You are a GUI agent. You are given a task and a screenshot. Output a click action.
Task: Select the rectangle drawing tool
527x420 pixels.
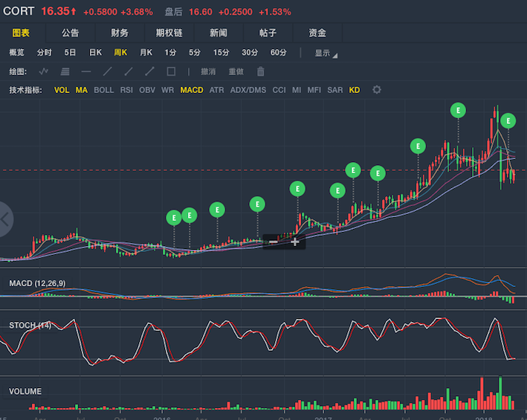pos(172,71)
